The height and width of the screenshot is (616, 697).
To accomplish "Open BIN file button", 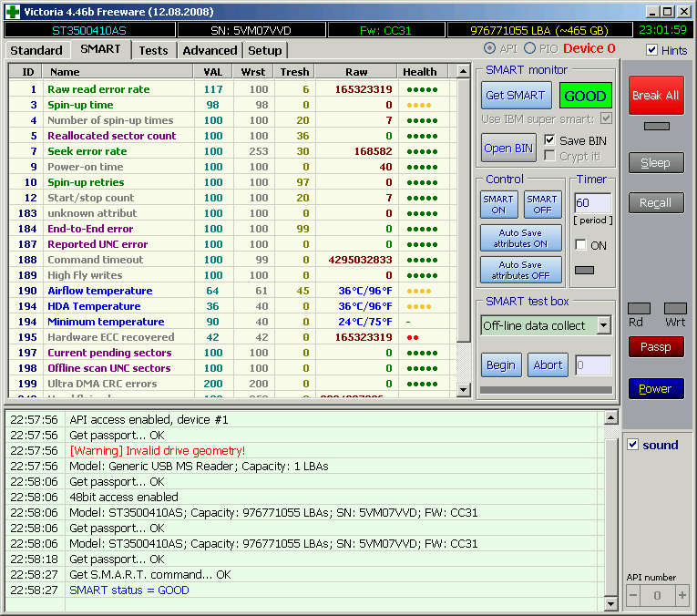I will tap(509, 149).
